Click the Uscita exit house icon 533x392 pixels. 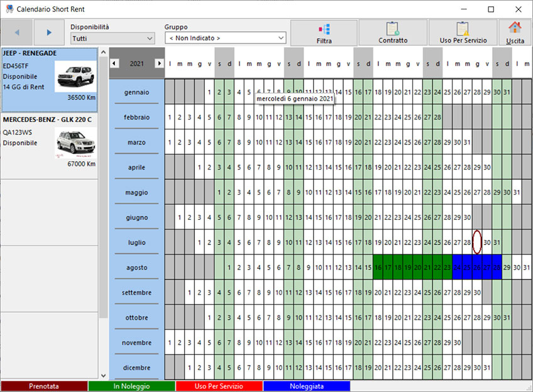click(515, 33)
